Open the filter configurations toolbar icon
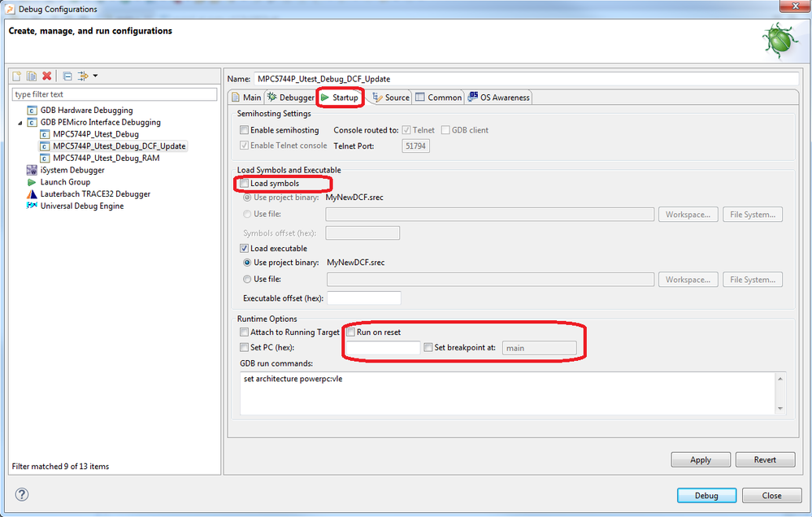 [x=83, y=76]
